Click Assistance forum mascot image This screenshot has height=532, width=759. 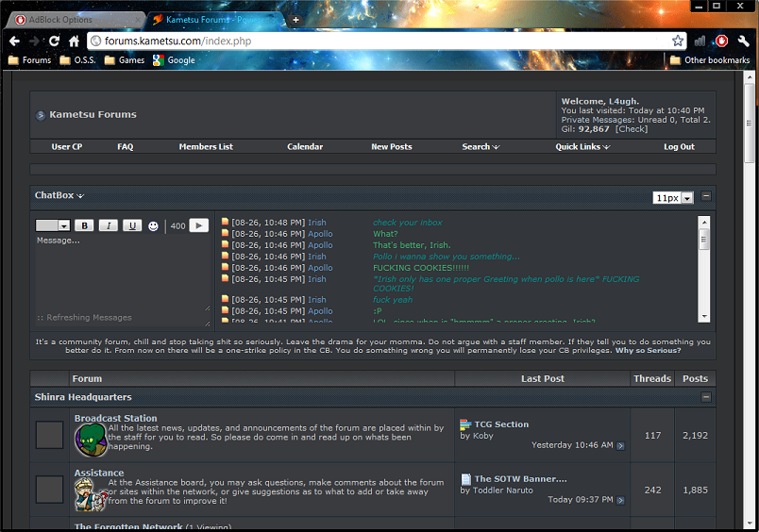click(91, 494)
